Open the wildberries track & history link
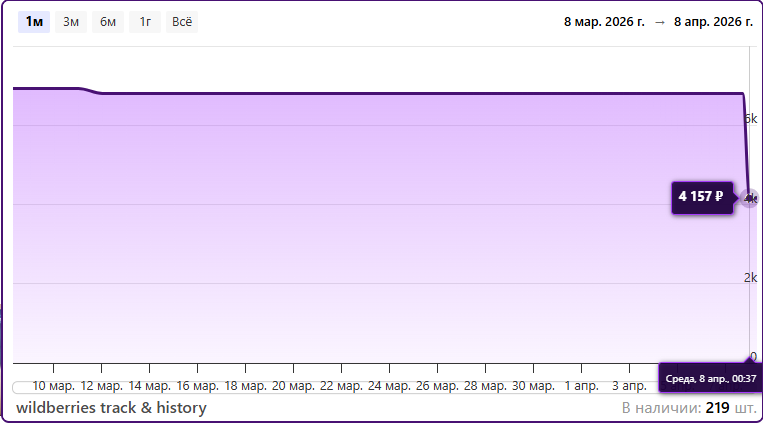763x423 pixels. [x=111, y=408]
